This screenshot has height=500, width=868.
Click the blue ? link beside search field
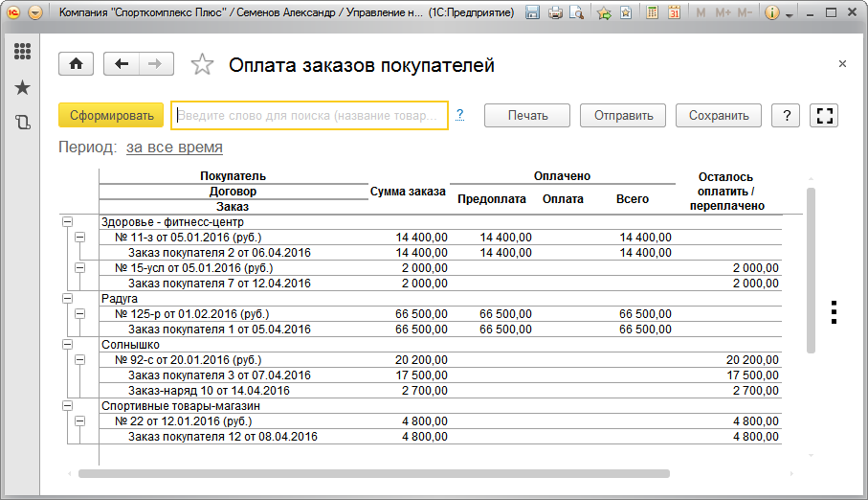(x=459, y=115)
